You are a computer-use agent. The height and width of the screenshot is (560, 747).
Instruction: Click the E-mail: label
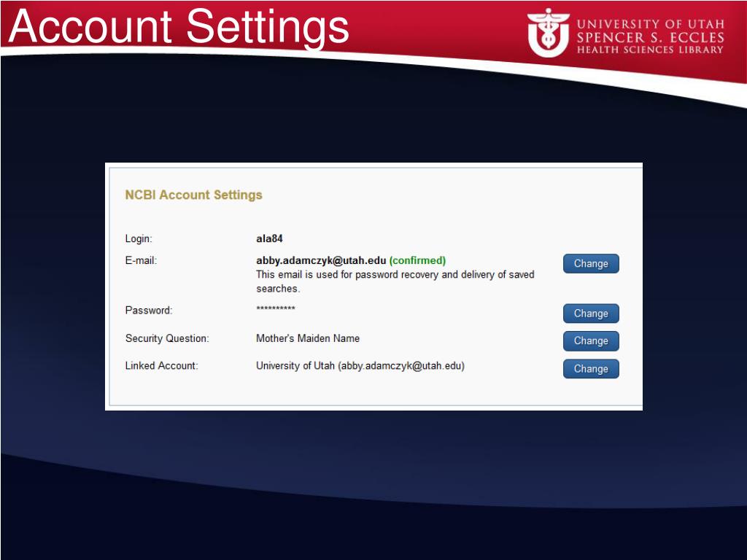pyautogui.click(x=141, y=260)
